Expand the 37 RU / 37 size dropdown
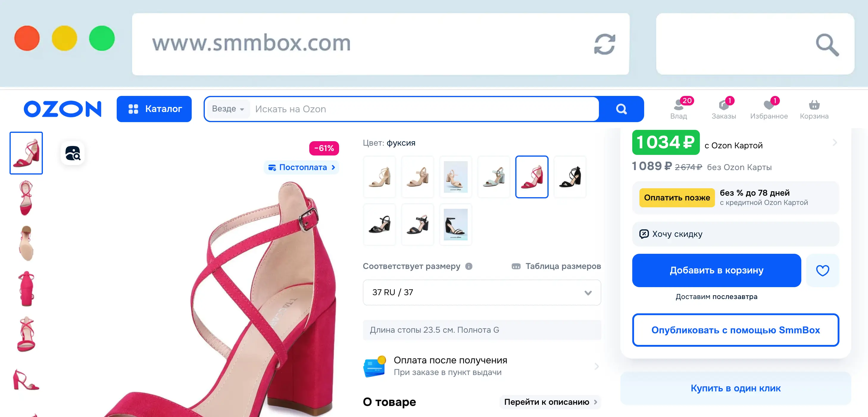This screenshot has height=417, width=868. pyautogui.click(x=482, y=292)
